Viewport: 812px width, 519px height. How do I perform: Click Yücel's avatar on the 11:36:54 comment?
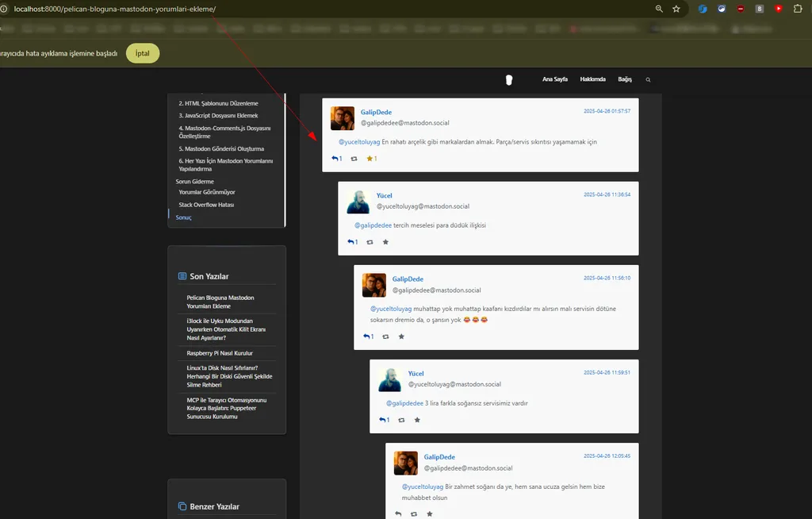point(358,202)
